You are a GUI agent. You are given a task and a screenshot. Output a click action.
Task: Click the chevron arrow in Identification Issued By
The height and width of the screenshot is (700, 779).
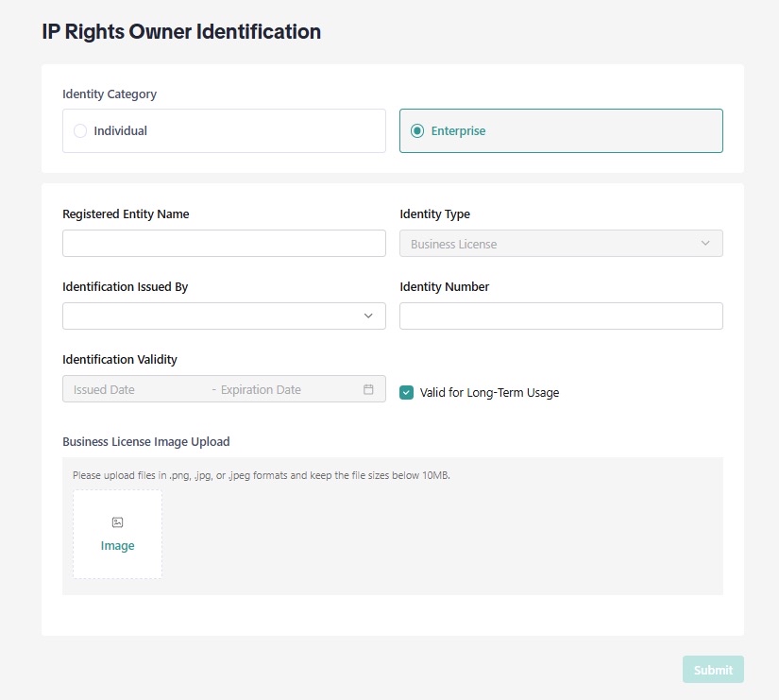click(x=368, y=316)
